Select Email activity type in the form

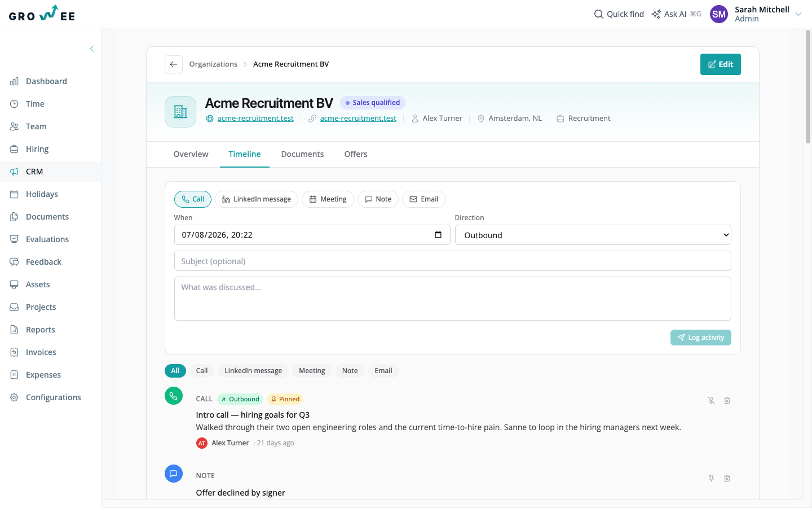[x=424, y=199]
